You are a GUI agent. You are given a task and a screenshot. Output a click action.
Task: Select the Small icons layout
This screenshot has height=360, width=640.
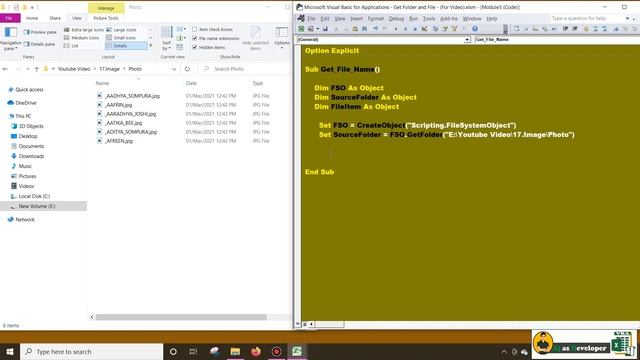pos(121,38)
